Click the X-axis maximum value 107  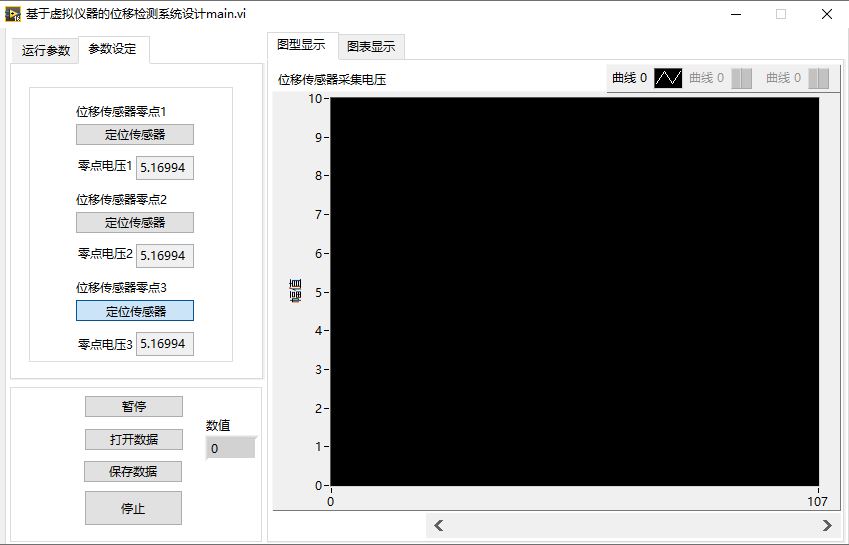coord(817,502)
